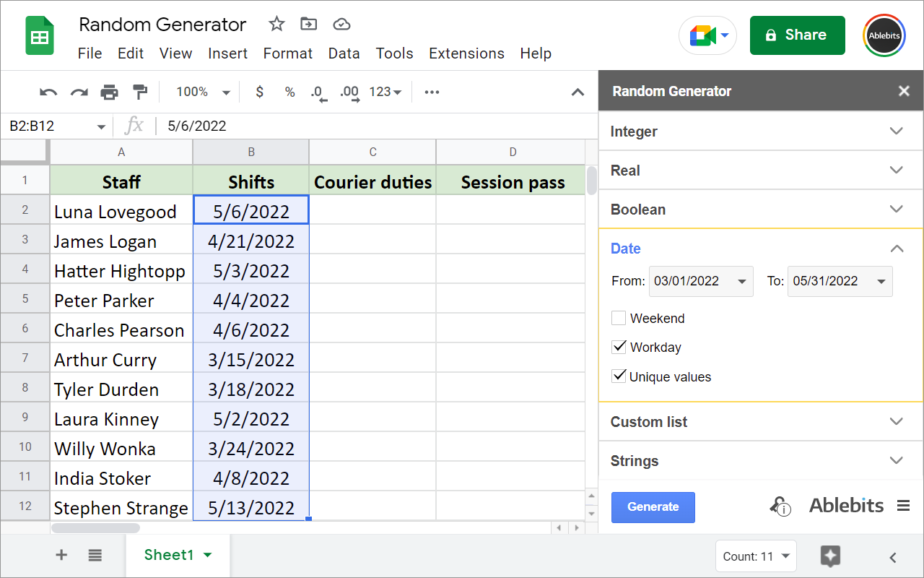Open the Data menu
This screenshot has width=924, height=578.
344,53
